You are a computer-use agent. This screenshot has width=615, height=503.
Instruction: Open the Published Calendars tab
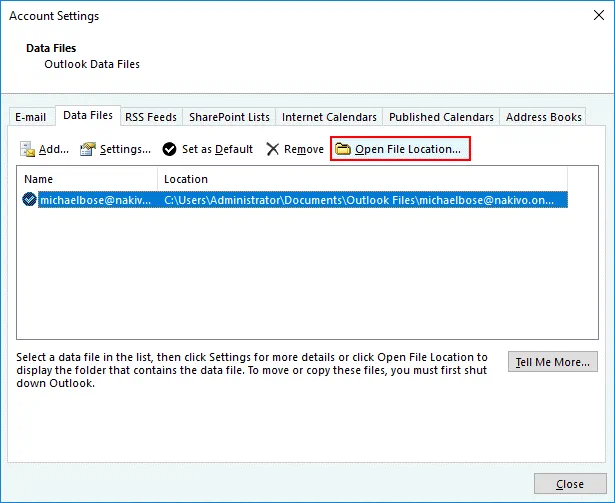(x=441, y=117)
